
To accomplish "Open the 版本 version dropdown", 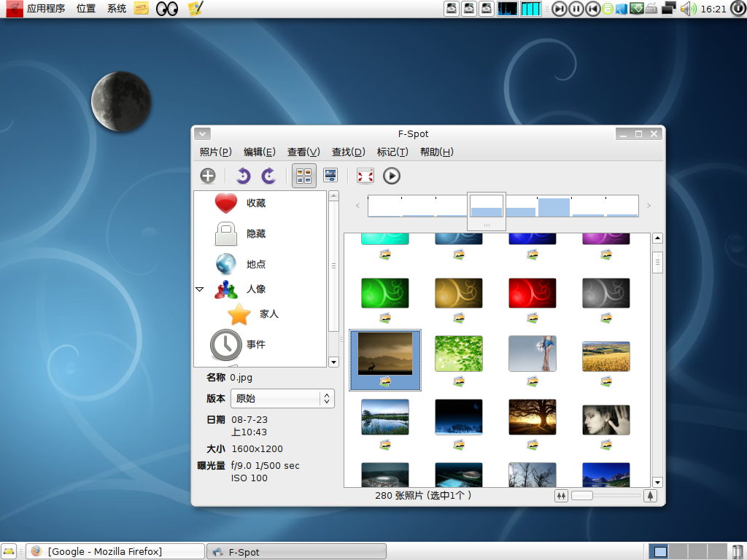I will coord(282,399).
